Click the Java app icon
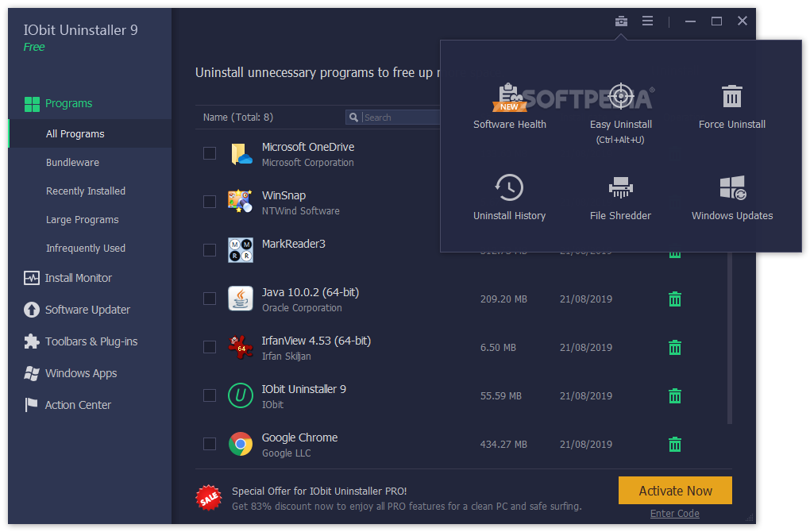Image resolution: width=810 pixels, height=532 pixels. [x=241, y=299]
